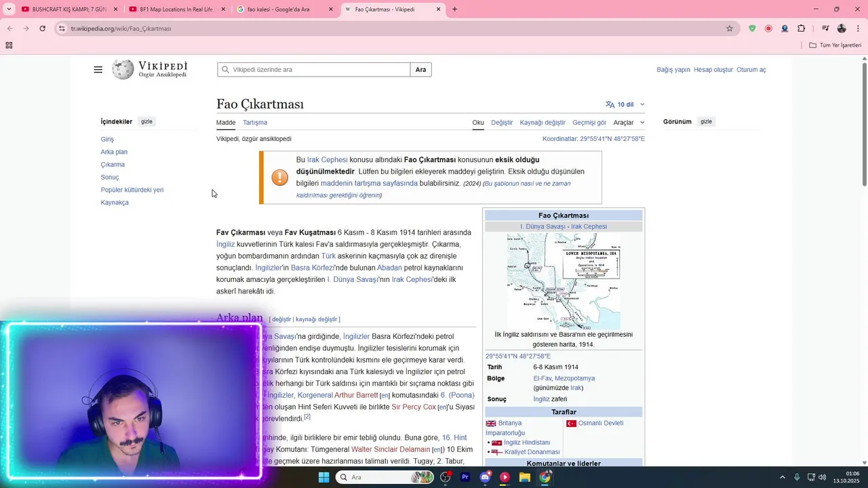
Task: Open Geçmişi gör history tab
Action: click(x=589, y=123)
